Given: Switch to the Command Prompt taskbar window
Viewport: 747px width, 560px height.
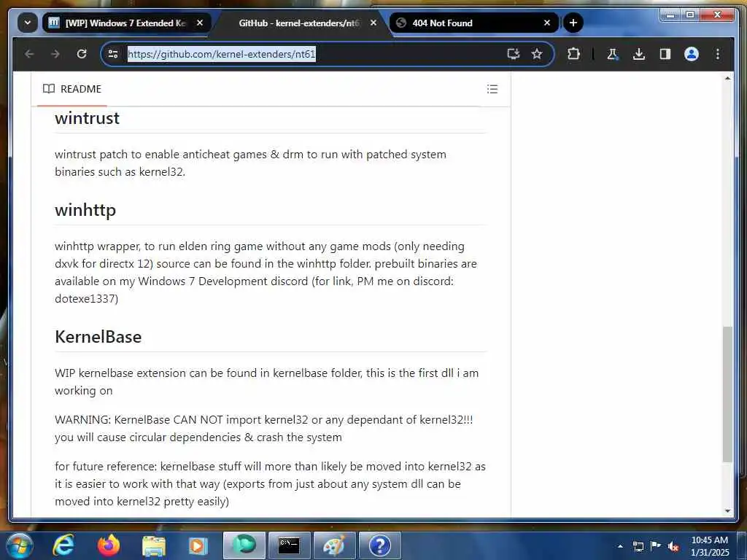Looking at the screenshot, I should point(289,545).
